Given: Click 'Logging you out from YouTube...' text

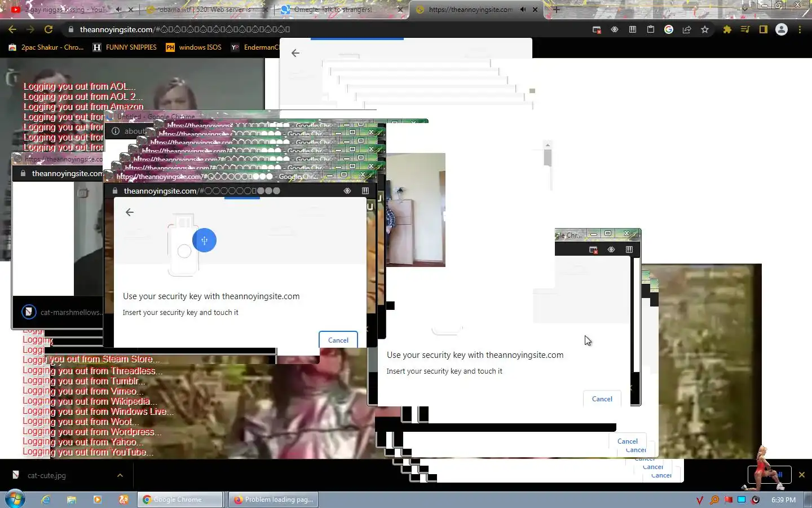Looking at the screenshot, I should pos(88,452).
